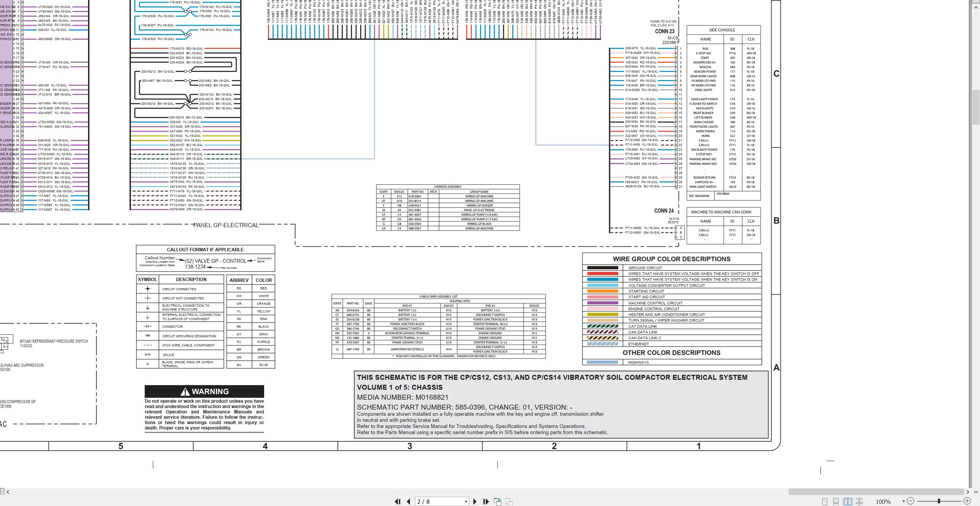The width and height of the screenshot is (980, 506).
Task: Zoom out with the minus button
Action: (911, 501)
